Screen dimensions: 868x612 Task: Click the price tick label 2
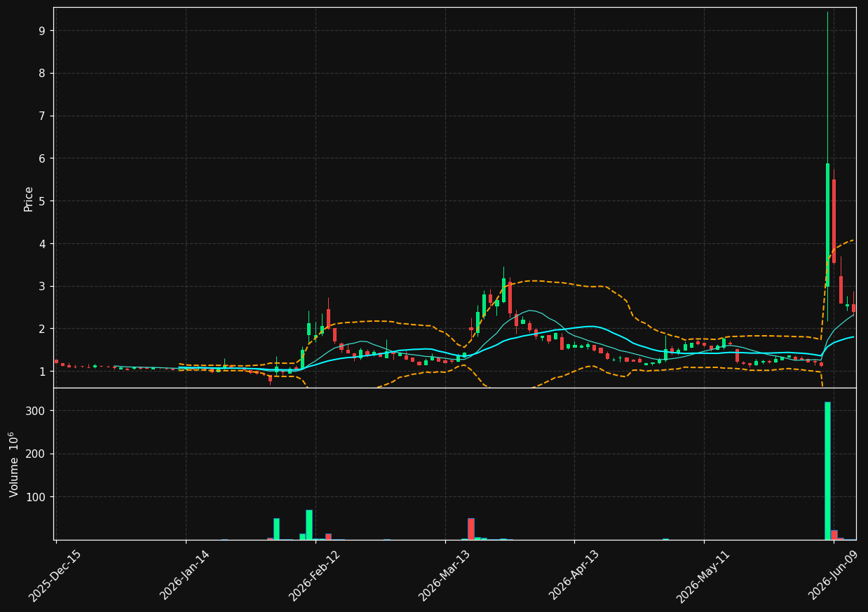click(41, 329)
